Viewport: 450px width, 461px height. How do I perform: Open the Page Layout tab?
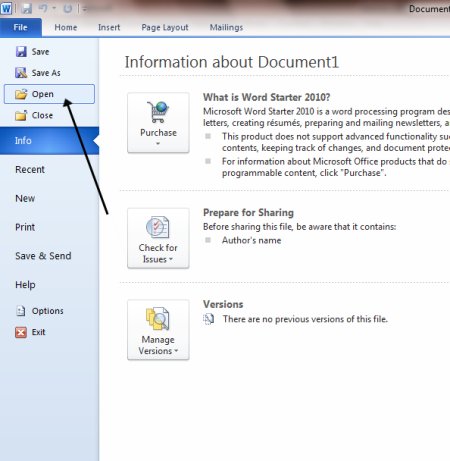coord(165,27)
